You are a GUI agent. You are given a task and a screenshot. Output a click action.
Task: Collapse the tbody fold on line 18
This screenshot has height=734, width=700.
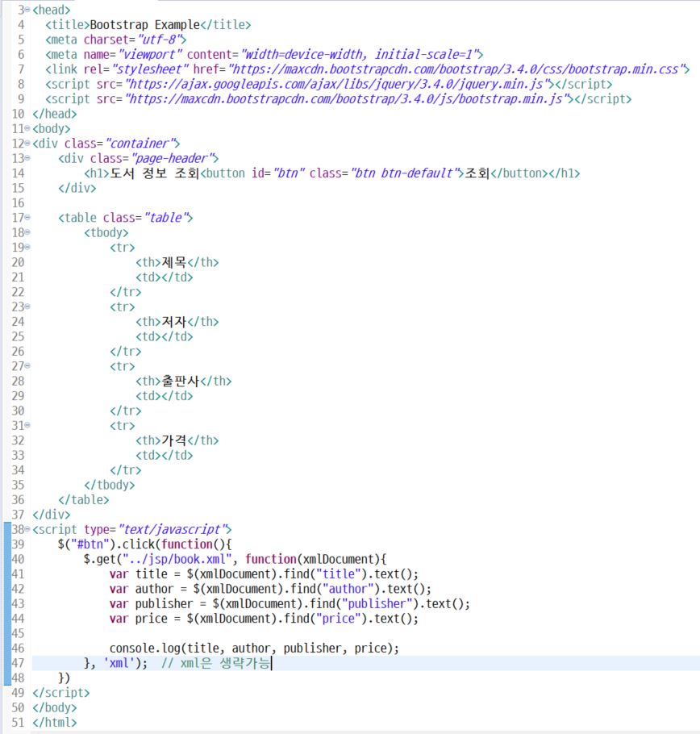click(x=27, y=232)
